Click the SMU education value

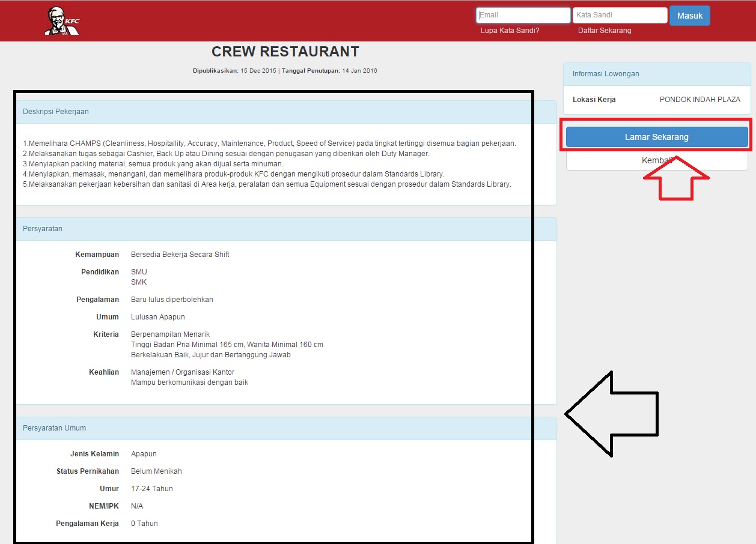coord(139,272)
